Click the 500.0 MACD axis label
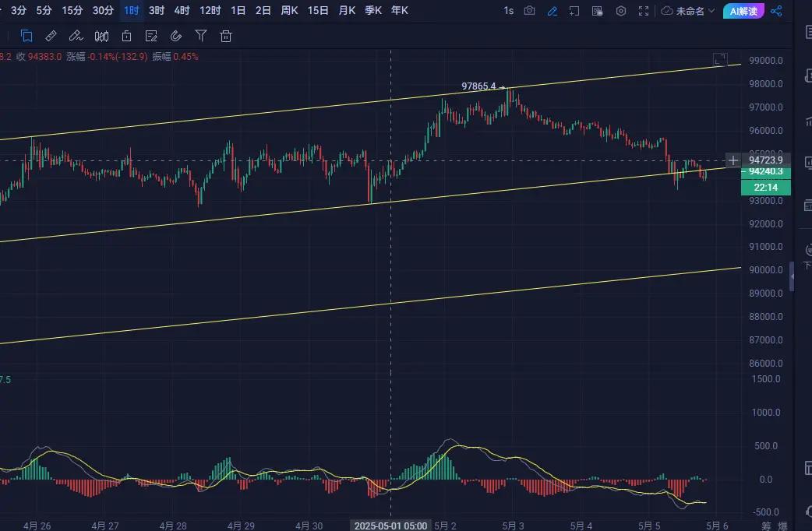This screenshot has height=531, width=812. (x=766, y=446)
